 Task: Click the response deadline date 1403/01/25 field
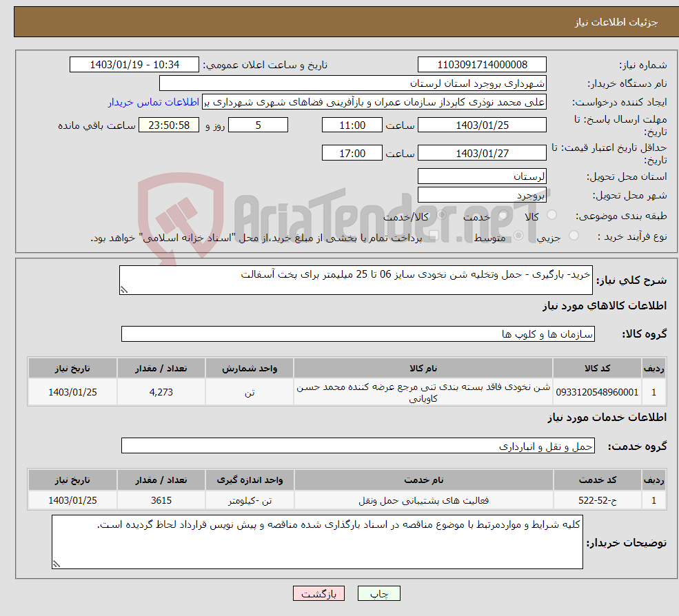(x=482, y=125)
